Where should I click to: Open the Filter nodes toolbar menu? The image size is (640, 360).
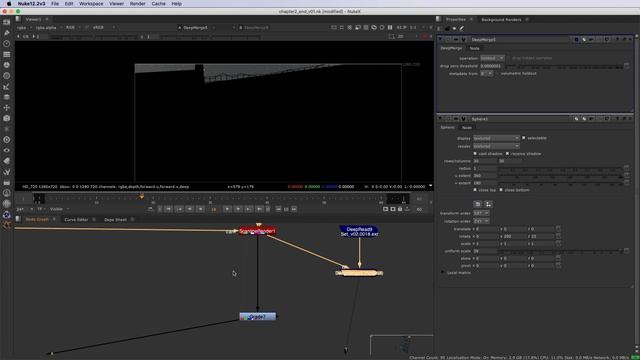coord(7,76)
